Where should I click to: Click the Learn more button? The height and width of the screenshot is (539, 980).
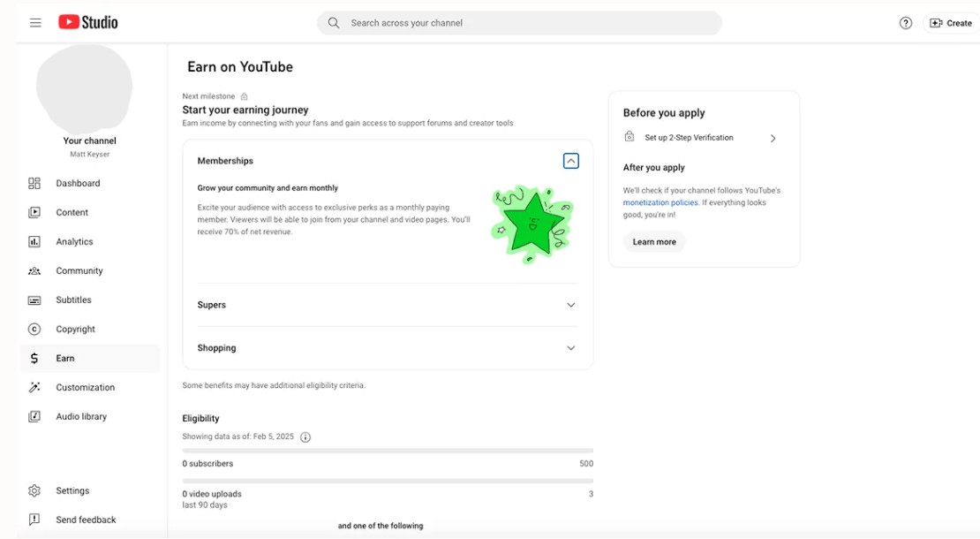654,242
